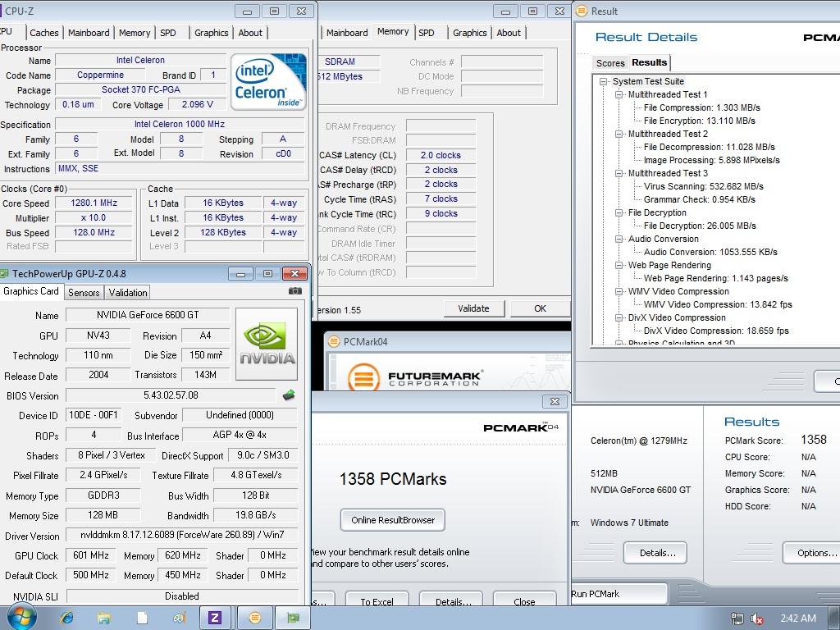This screenshot has width=840, height=630.
Task: Click the GPU-Z title bar icon
Action: click(4, 274)
